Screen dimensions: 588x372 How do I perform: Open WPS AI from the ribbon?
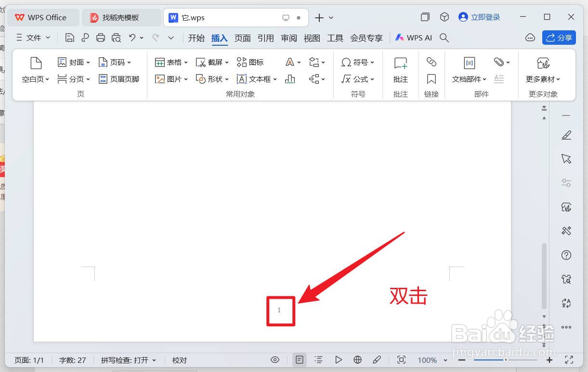413,38
